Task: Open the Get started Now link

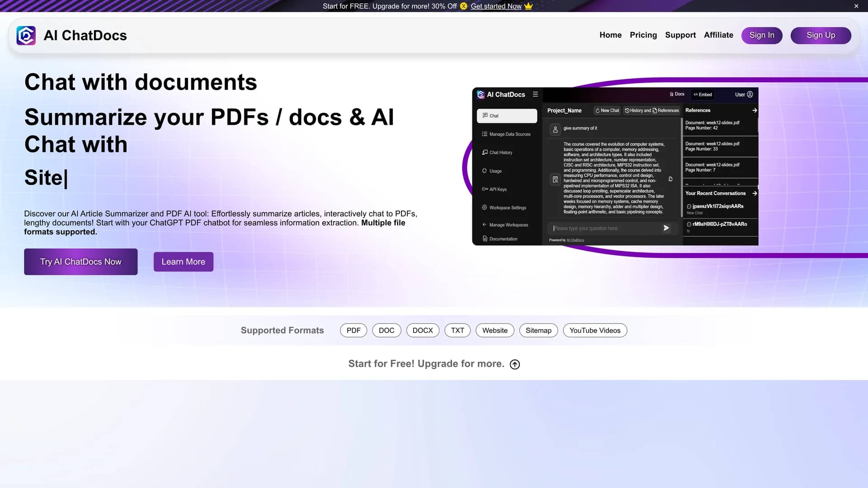Action: tap(496, 6)
